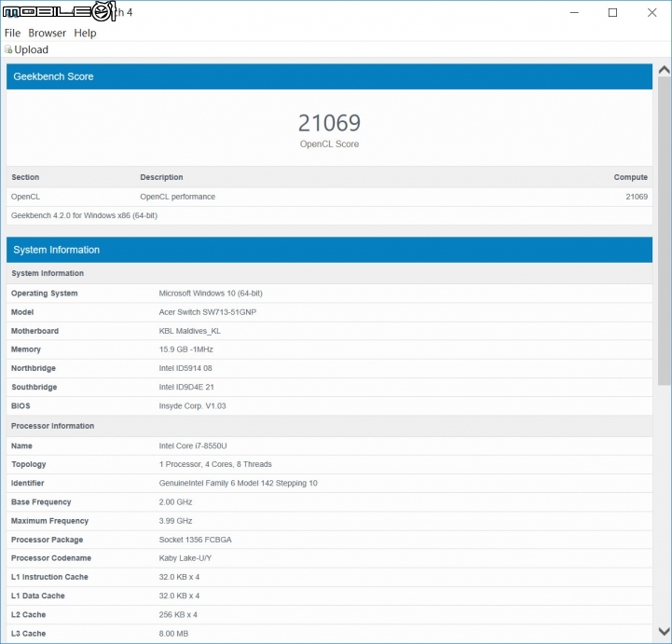Click '8.00 MB' L3 cache value

coord(173,634)
